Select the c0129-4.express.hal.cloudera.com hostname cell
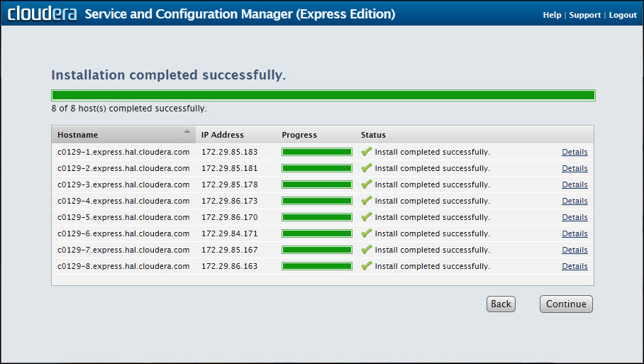 point(123,201)
